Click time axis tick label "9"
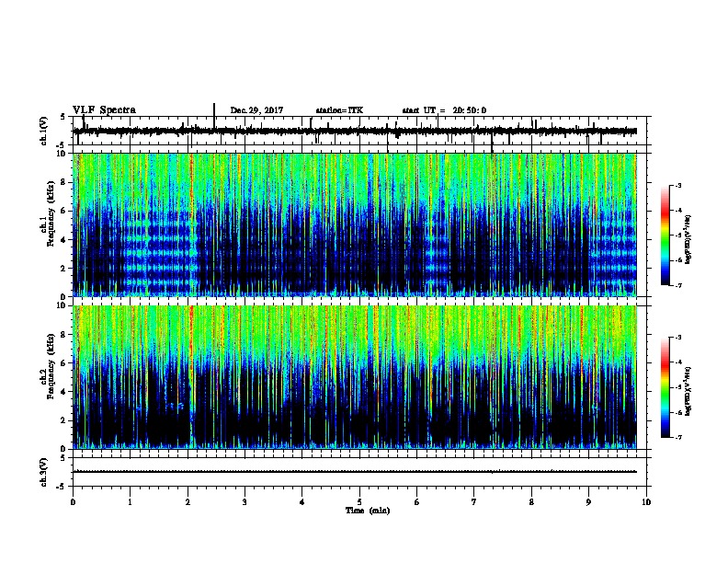The image size is (728, 563). [588, 502]
